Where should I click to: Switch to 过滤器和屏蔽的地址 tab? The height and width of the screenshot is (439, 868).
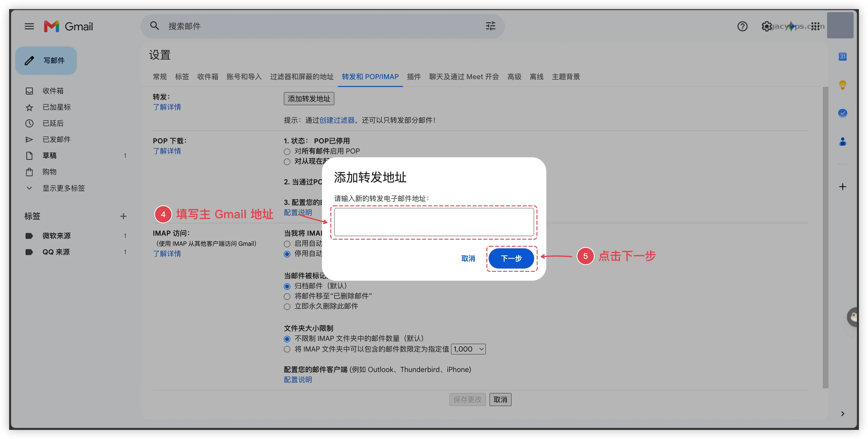[x=301, y=77]
